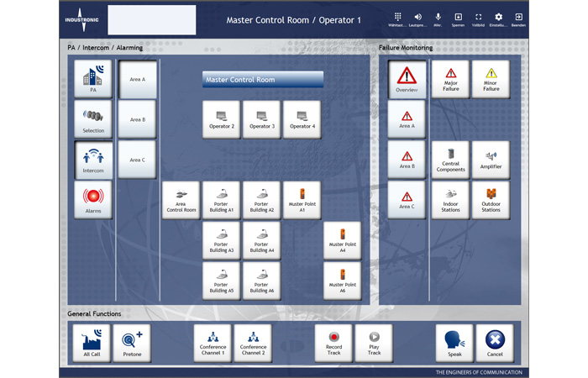Click the Beenden exit icon

pyautogui.click(x=519, y=18)
